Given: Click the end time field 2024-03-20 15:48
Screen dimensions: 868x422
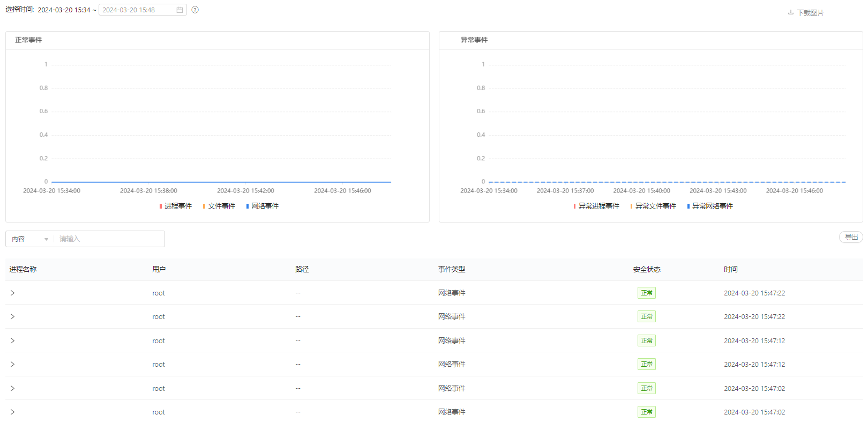Looking at the screenshot, I should [x=143, y=10].
